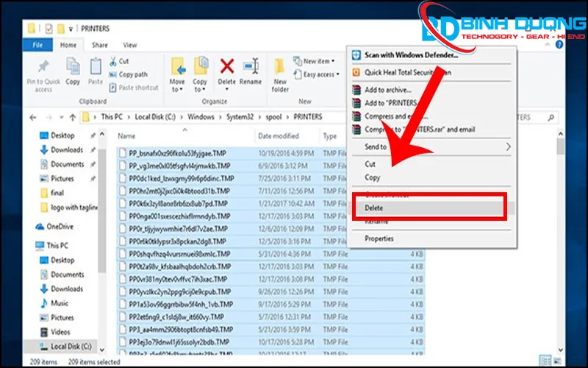Click the Move to folder icon
The height and width of the screenshot is (368, 588).
click(178, 67)
